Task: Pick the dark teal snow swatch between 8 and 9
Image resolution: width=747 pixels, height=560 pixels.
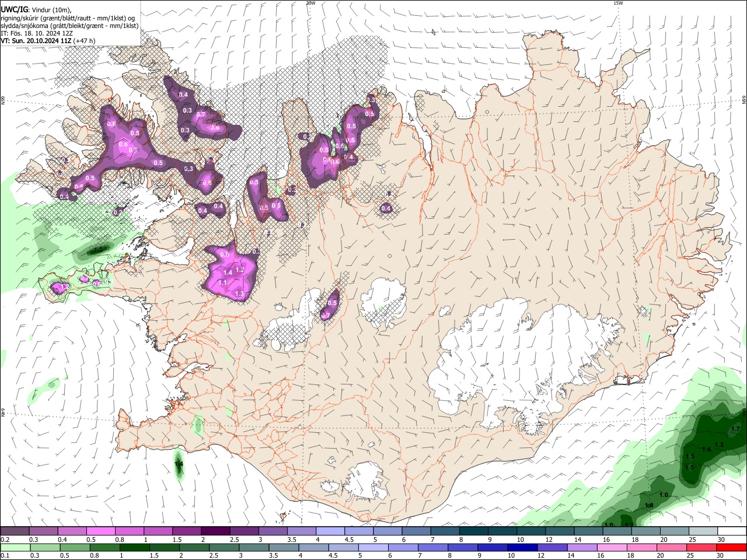Action: (474, 531)
